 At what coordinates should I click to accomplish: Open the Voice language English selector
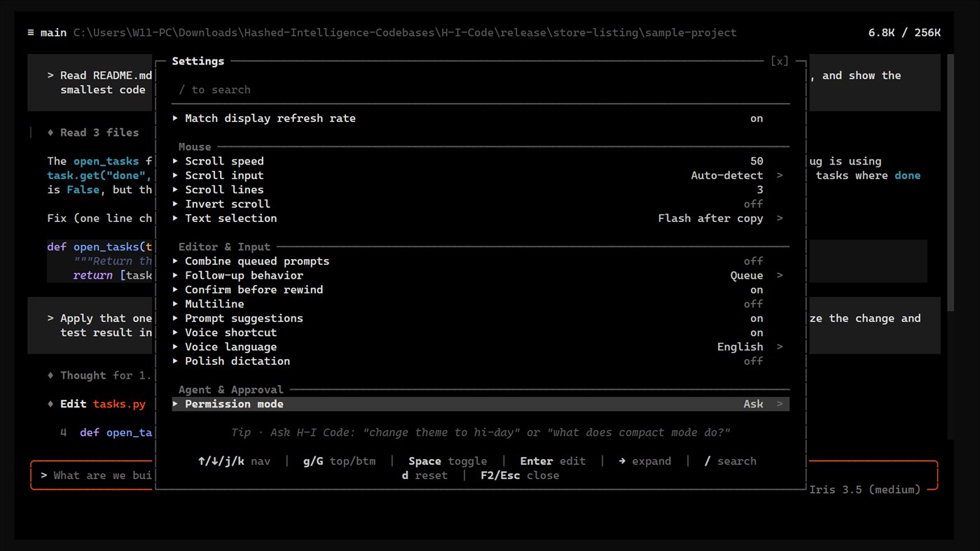tap(780, 347)
